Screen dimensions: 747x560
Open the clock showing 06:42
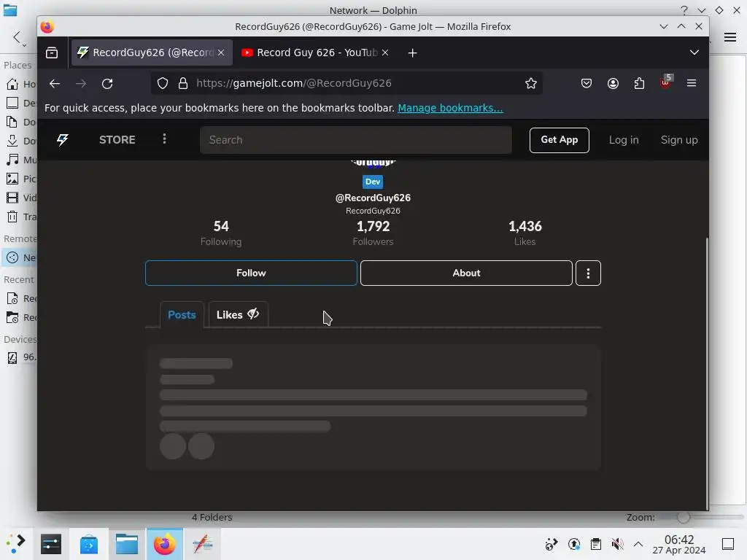pyautogui.click(x=679, y=544)
